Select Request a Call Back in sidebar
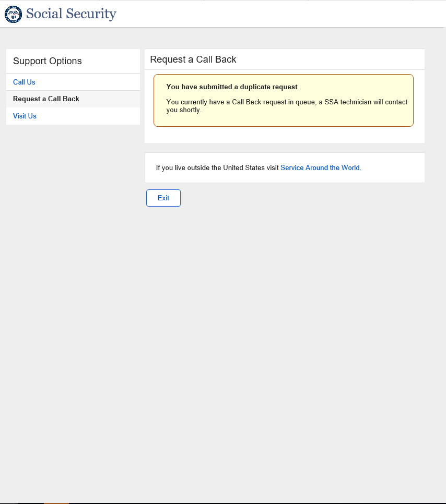The height and width of the screenshot is (504, 446). pyautogui.click(x=46, y=99)
